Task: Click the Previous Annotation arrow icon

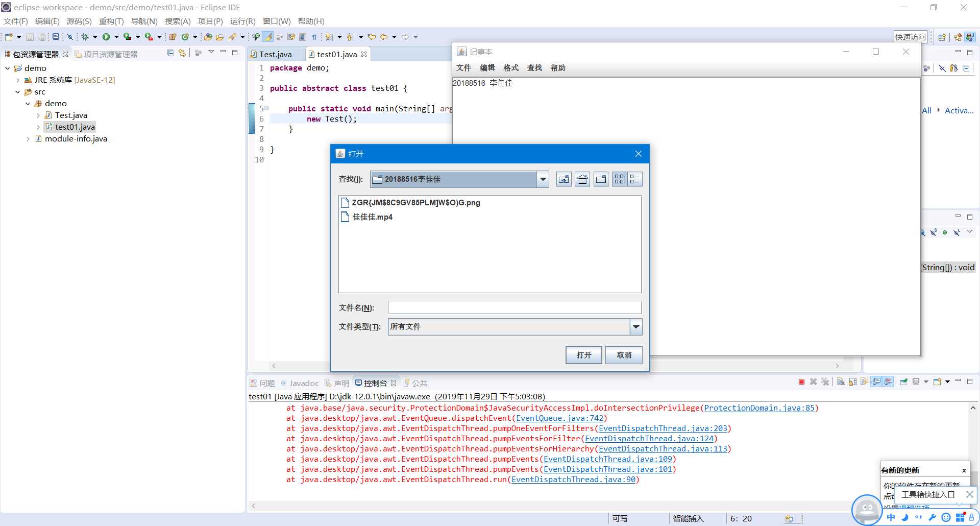Action: [350, 37]
